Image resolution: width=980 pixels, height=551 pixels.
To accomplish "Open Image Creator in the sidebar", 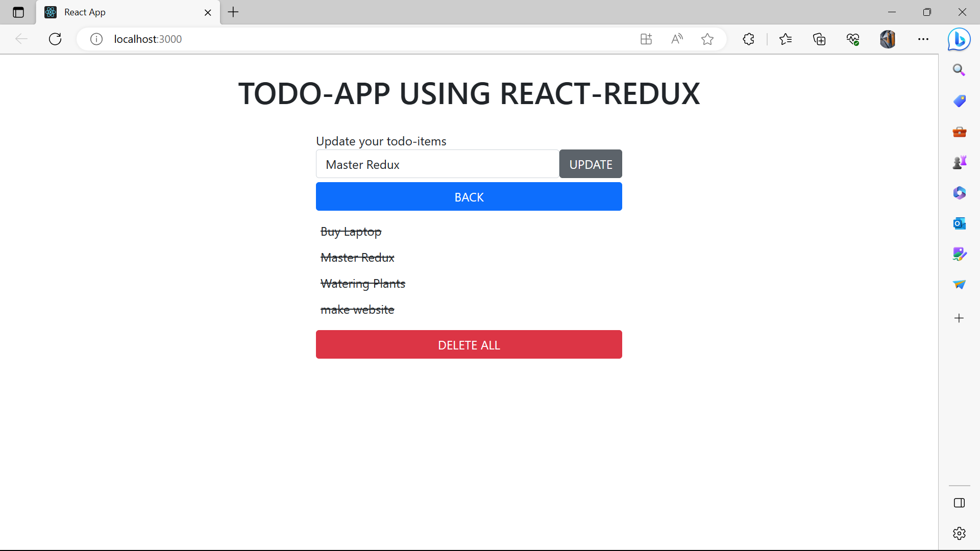I will pos(960,254).
